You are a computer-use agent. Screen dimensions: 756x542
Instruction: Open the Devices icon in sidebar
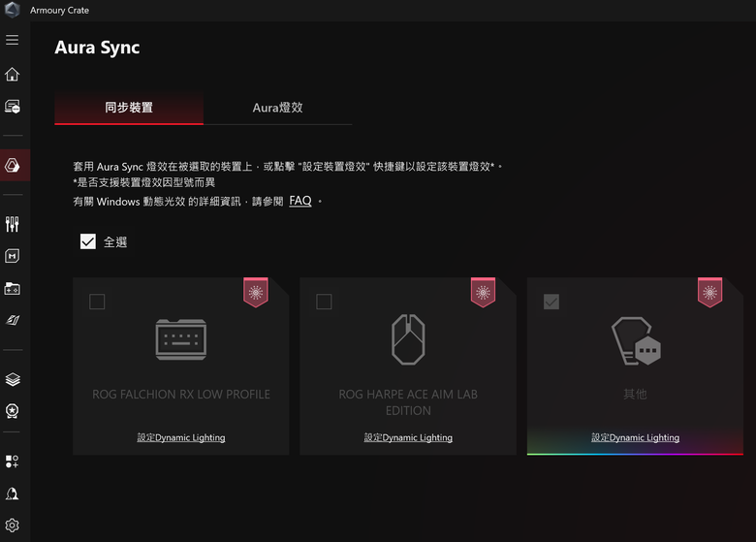tap(12, 106)
